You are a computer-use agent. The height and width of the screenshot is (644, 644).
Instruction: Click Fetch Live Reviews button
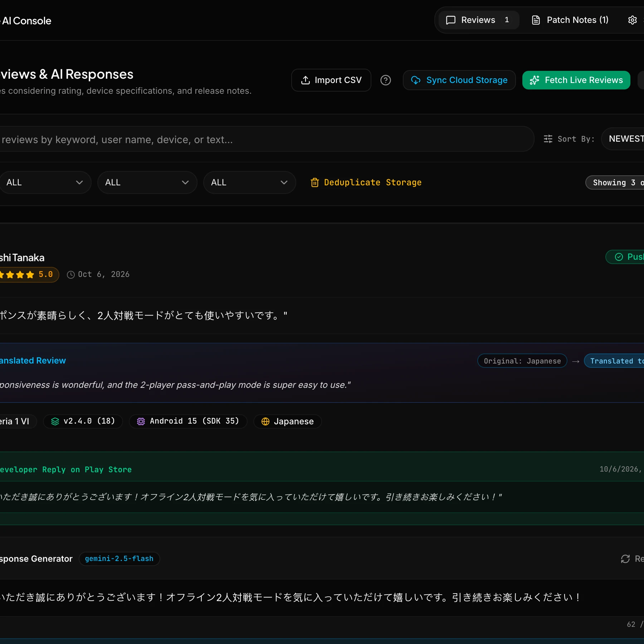click(x=576, y=80)
